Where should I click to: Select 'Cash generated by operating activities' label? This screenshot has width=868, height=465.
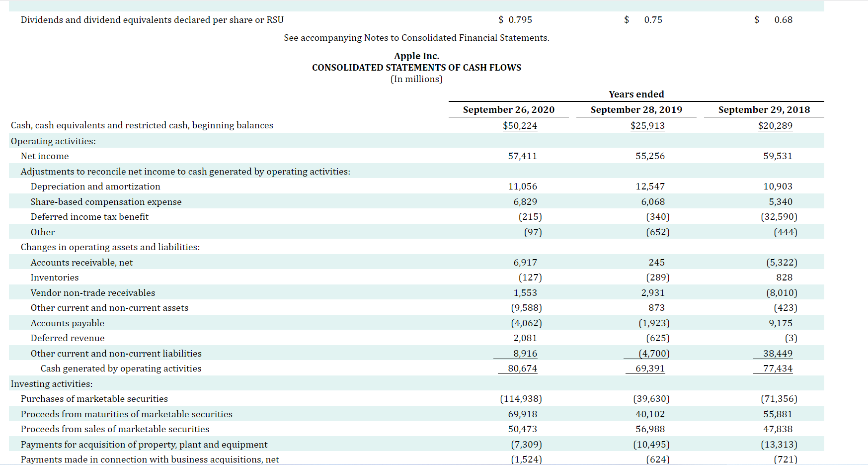(121, 369)
